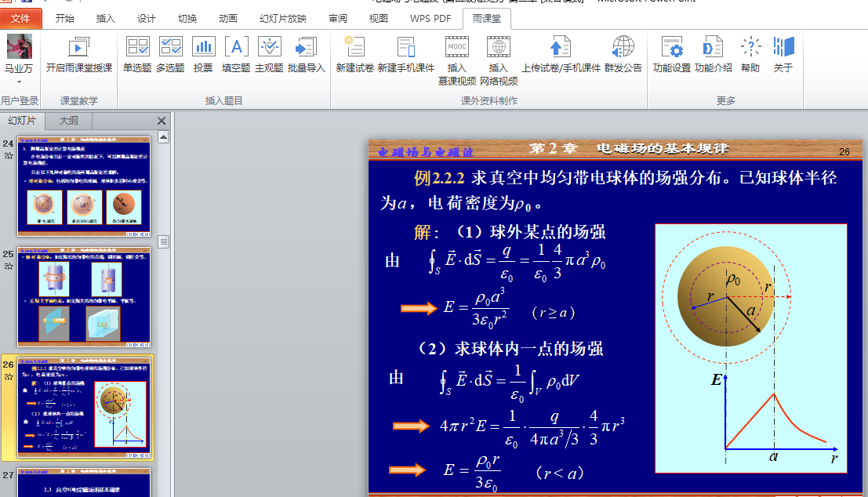Viewport: 868px width, 497px height.
Task: Click the 帮助 help button
Action: (x=750, y=53)
